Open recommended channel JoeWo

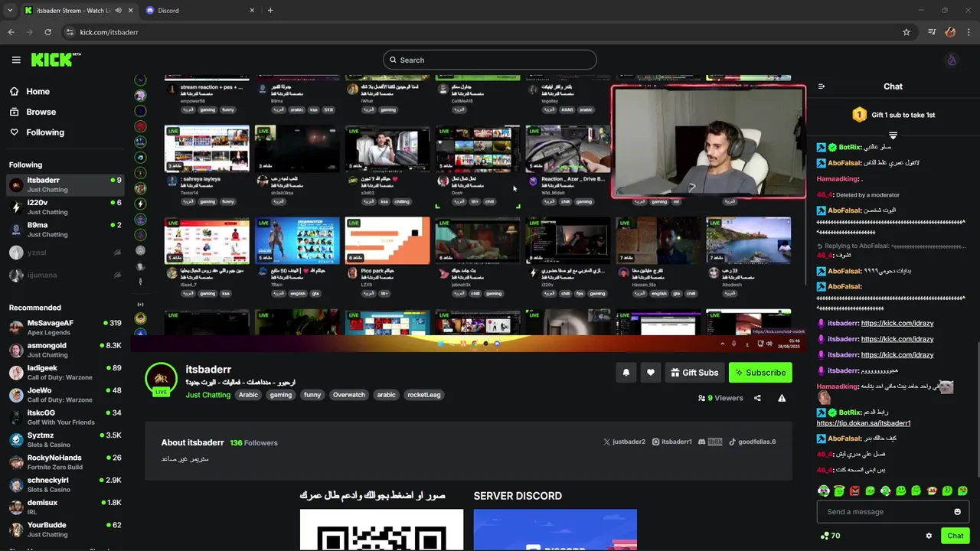65,395
